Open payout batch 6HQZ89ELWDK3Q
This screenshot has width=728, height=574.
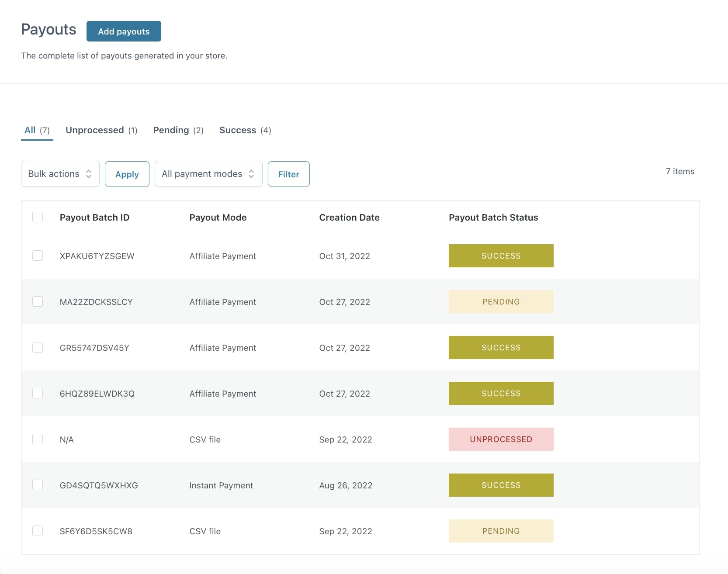pos(97,394)
